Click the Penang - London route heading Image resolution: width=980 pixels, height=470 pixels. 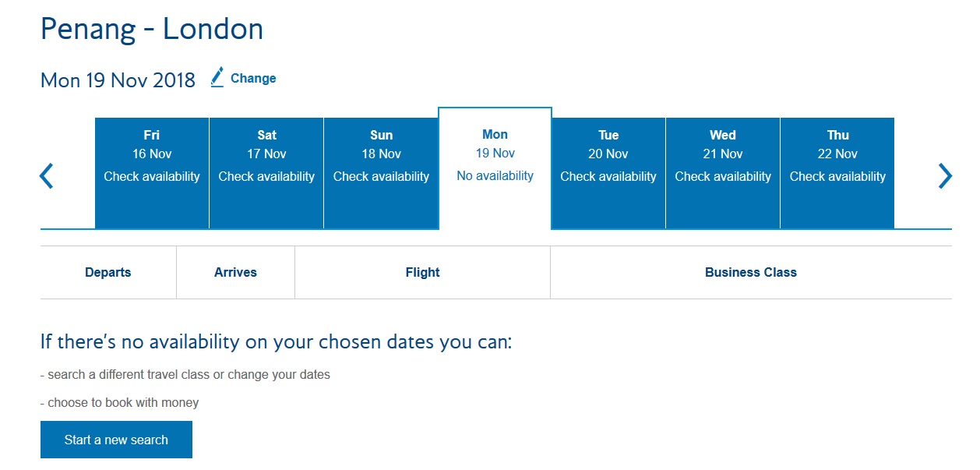tap(152, 30)
